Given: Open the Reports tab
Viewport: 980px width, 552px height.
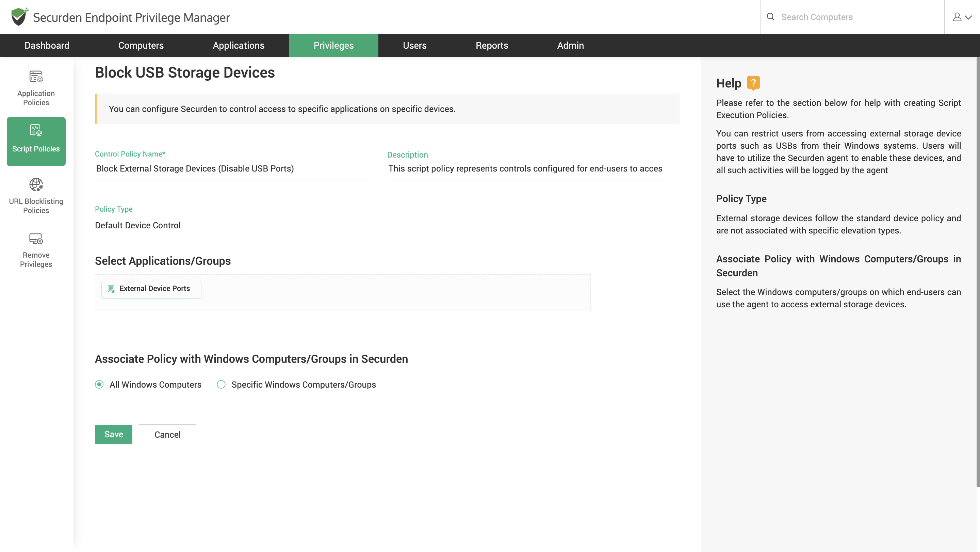Looking at the screenshot, I should [491, 45].
